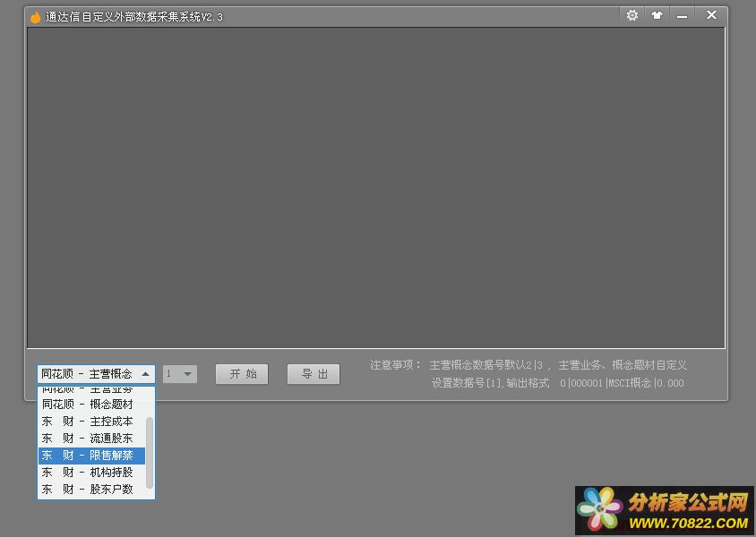Click the skin (shirt) icon in title bar
Viewport: 756px width, 537px height.
coord(657,15)
